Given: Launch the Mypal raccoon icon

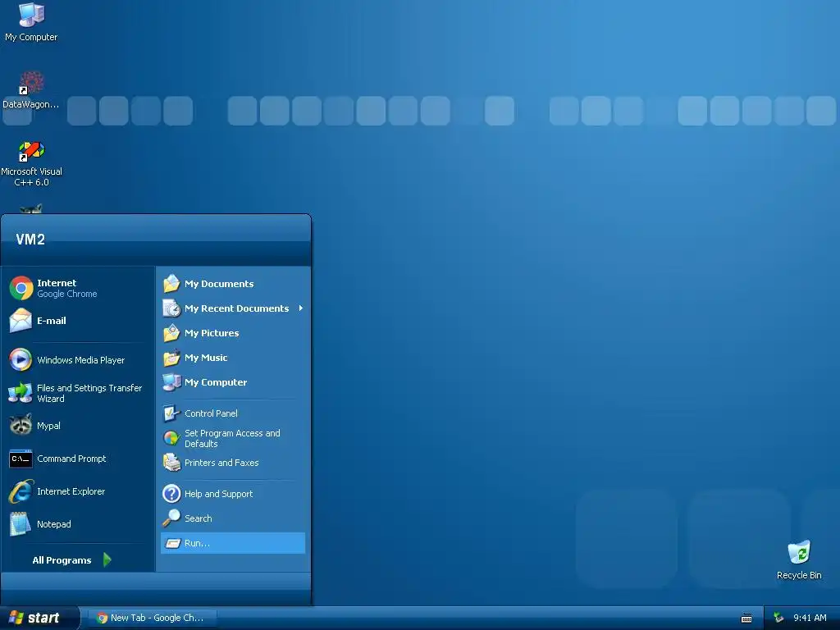Looking at the screenshot, I should tap(21, 425).
